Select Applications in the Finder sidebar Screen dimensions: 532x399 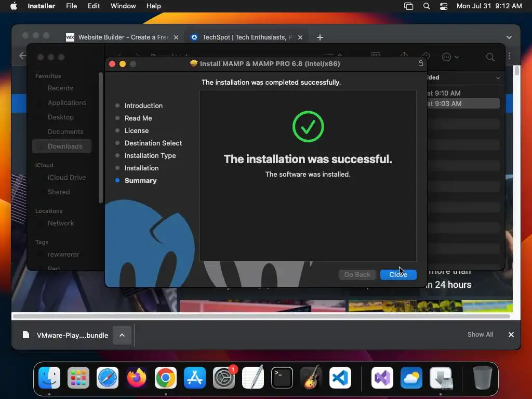click(66, 103)
